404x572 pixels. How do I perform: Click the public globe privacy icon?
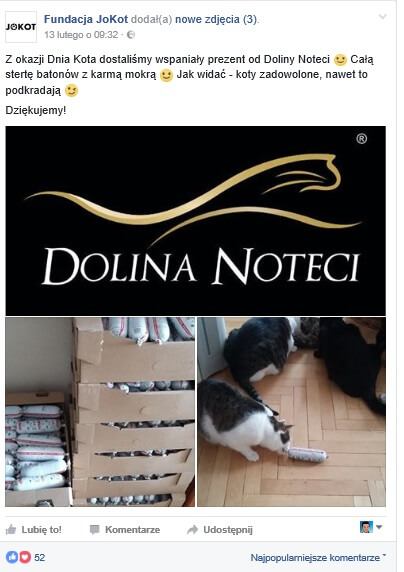click(131, 35)
